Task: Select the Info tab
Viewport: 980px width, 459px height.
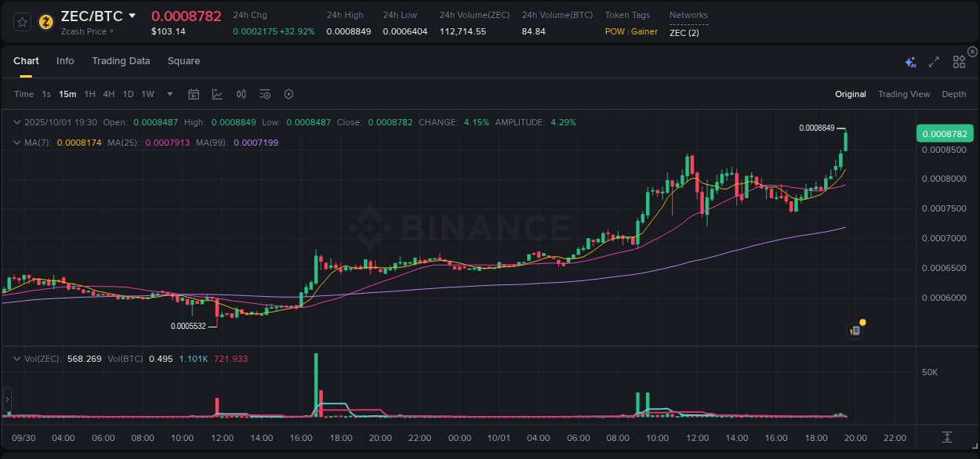Action: (65, 60)
